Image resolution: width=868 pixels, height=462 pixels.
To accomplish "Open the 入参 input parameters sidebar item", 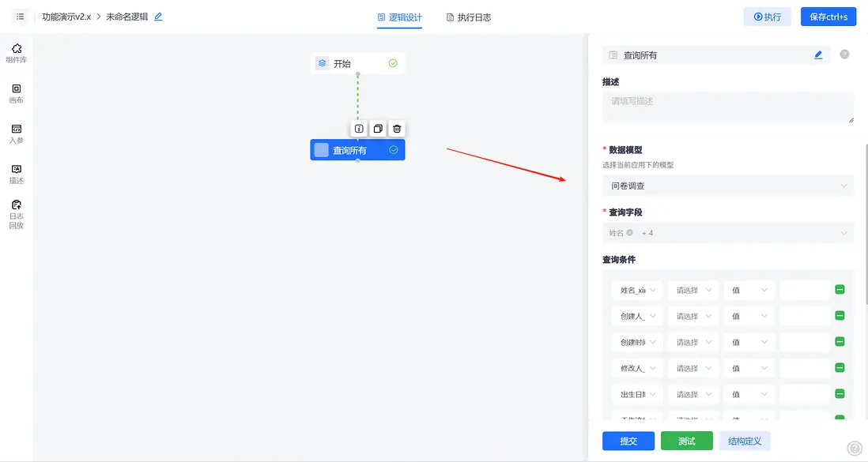I will click(x=17, y=134).
